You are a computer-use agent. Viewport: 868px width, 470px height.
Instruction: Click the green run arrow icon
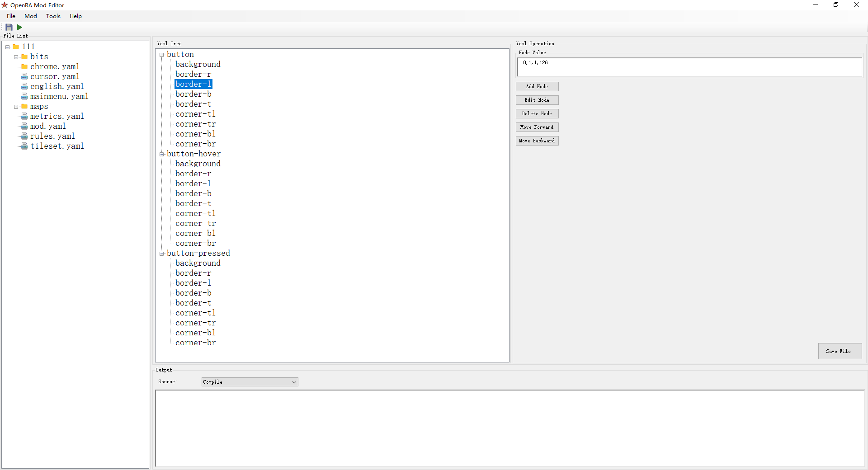tap(19, 27)
